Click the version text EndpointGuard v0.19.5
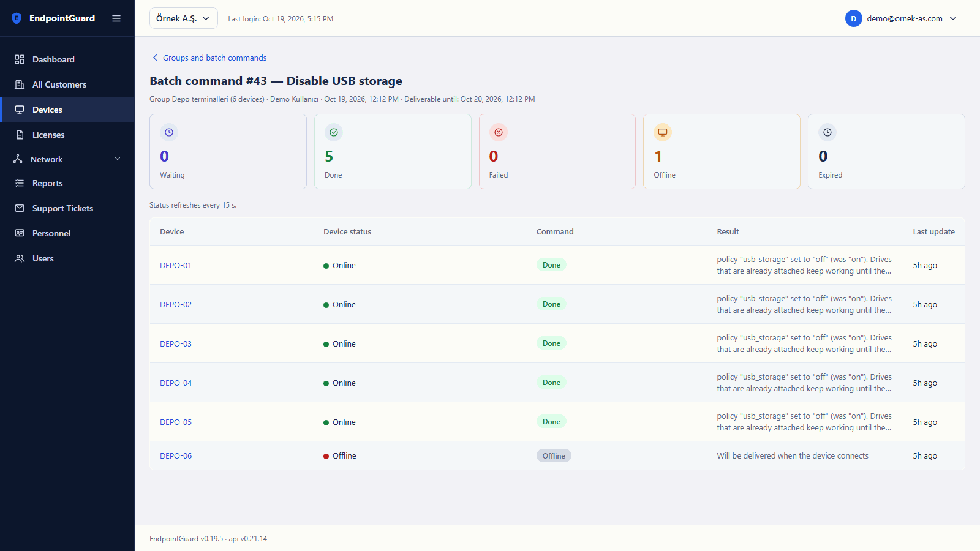Viewport: 980px width, 551px height. (x=186, y=539)
